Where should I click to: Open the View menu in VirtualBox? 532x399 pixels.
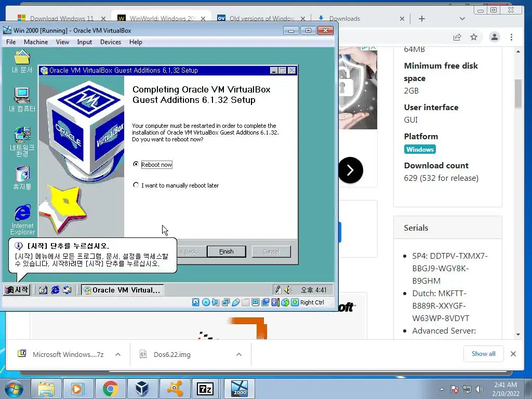[x=62, y=42]
